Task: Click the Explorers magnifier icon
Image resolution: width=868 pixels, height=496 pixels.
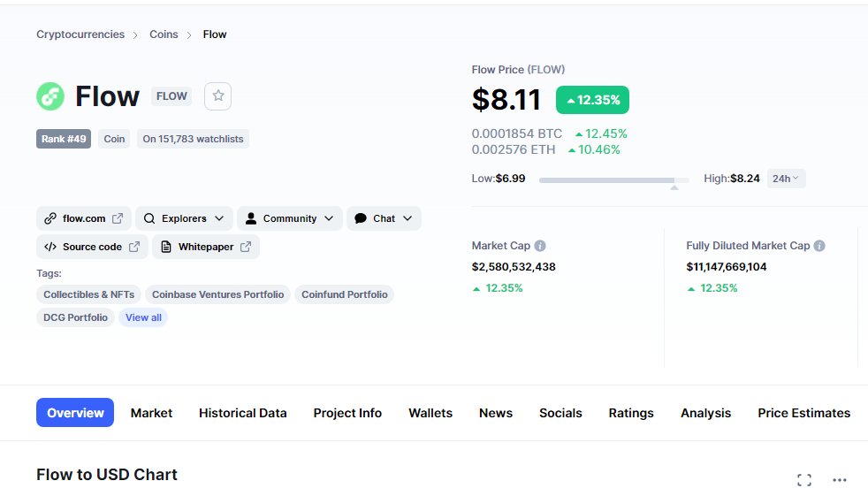Action: click(148, 218)
